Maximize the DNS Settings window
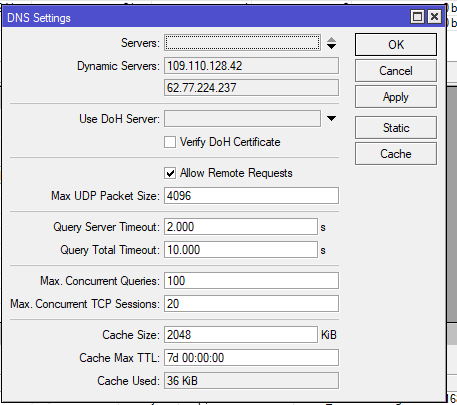 click(418, 16)
